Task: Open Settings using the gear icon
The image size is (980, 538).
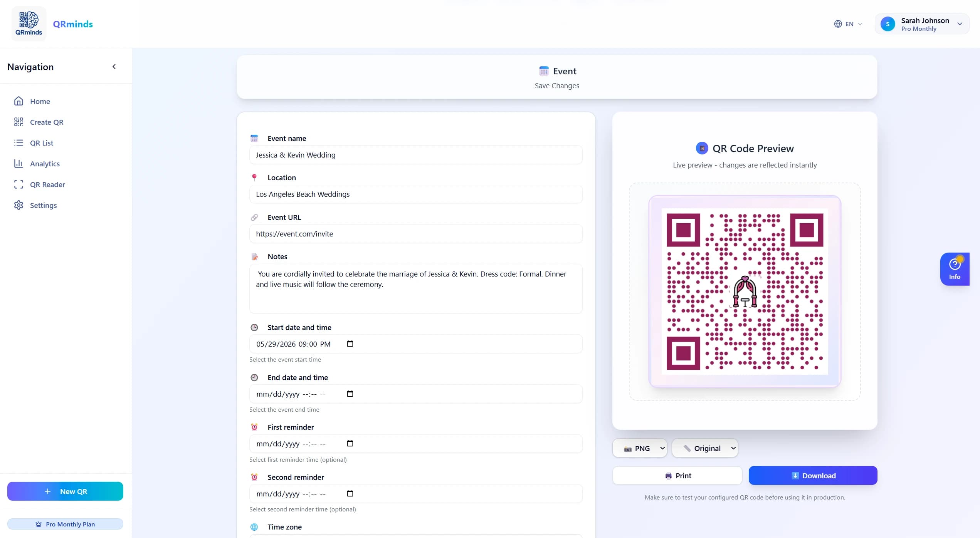Action: (19, 205)
